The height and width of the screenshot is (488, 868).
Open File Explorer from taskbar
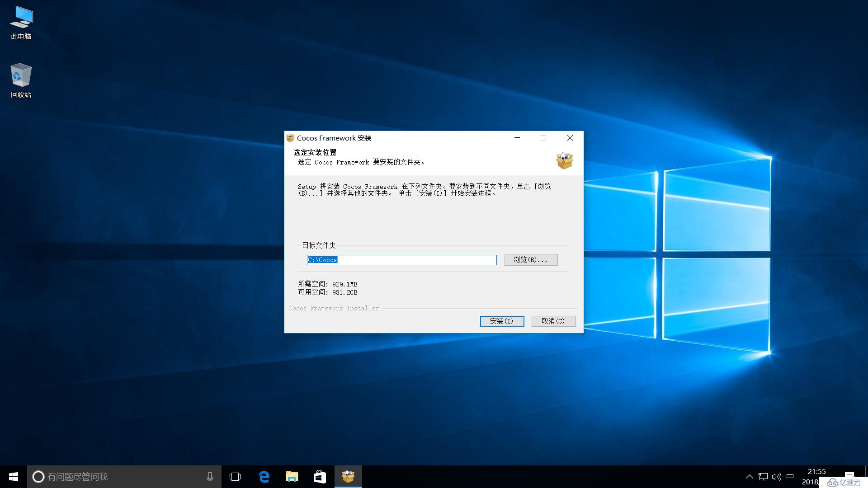tap(292, 477)
